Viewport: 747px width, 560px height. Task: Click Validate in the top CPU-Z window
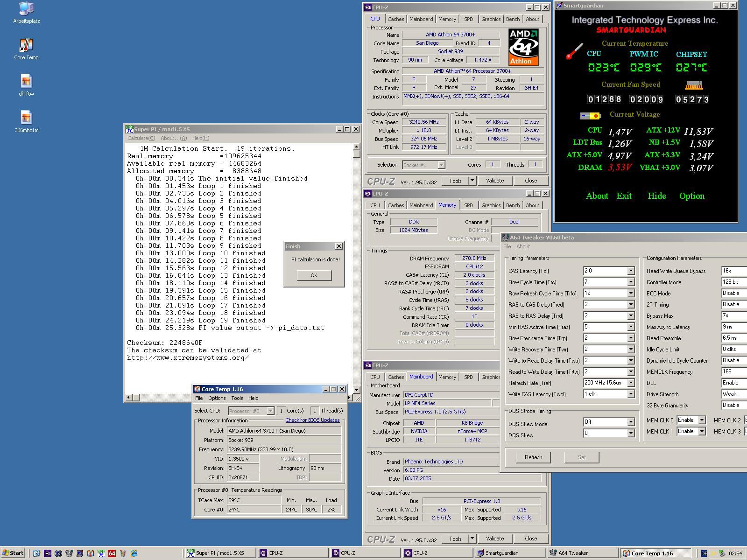click(495, 181)
